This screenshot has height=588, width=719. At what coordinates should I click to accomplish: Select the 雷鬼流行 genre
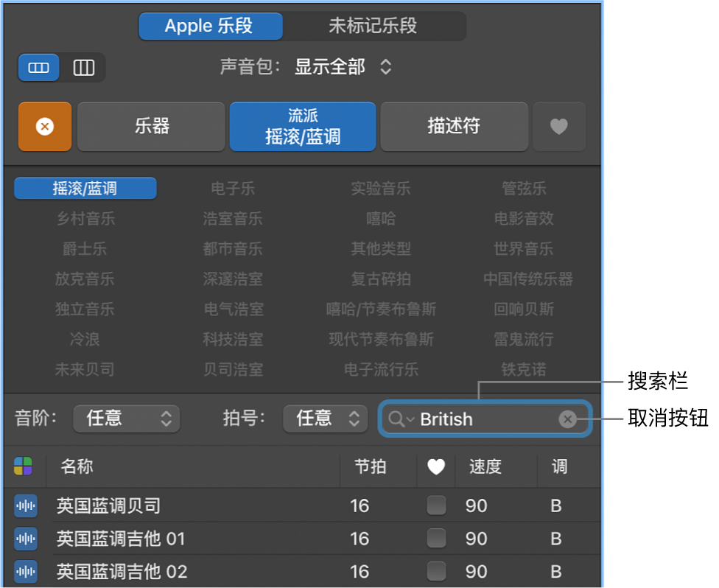524,340
